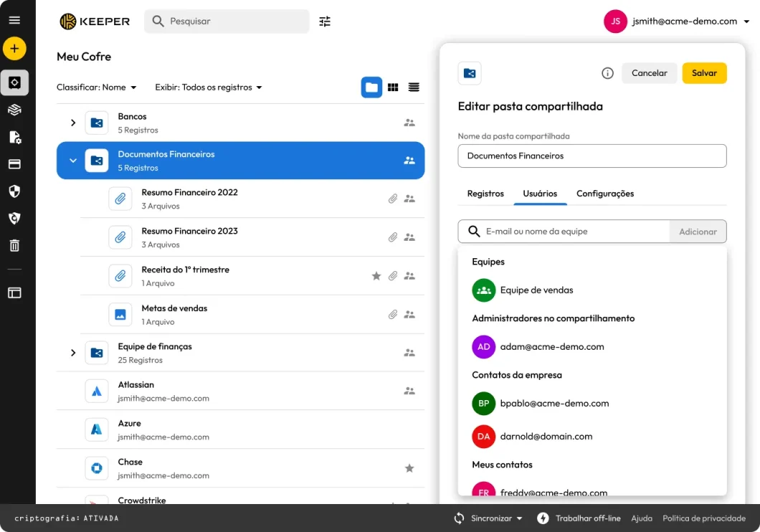This screenshot has height=532, width=760.
Task: Open Resumo Financeiro 2023 record
Action: click(x=252, y=237)
